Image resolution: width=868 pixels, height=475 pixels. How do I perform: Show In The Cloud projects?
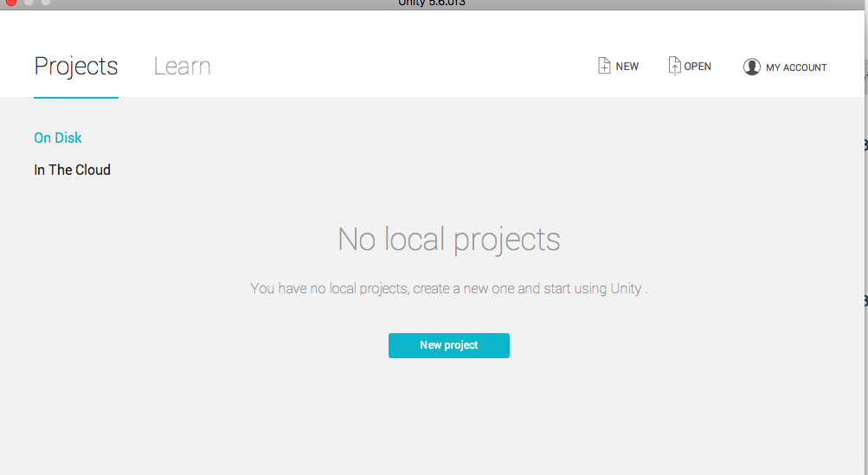pos(72,170)
